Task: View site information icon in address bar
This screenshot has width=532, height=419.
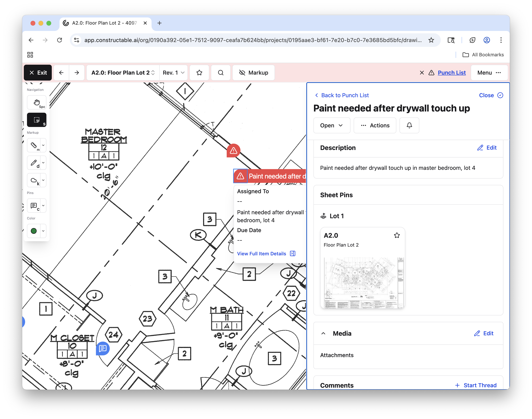Action: click(77, 40)
